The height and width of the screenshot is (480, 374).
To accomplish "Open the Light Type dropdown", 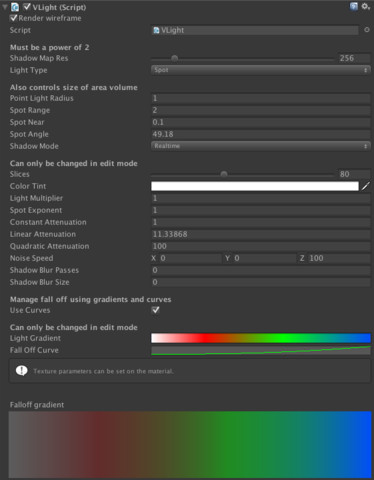I will coord(261,70).
